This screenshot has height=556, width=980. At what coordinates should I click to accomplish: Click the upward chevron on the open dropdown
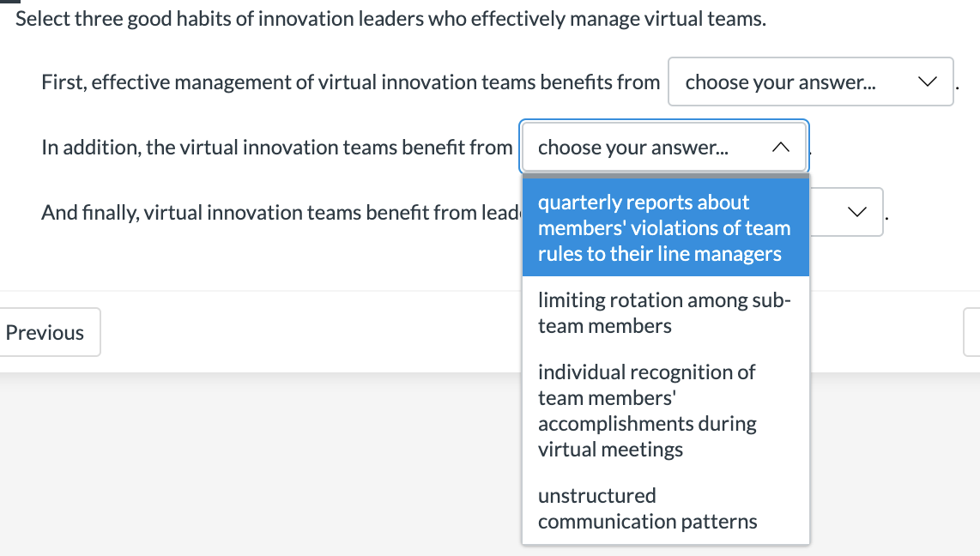click(781, 147)
